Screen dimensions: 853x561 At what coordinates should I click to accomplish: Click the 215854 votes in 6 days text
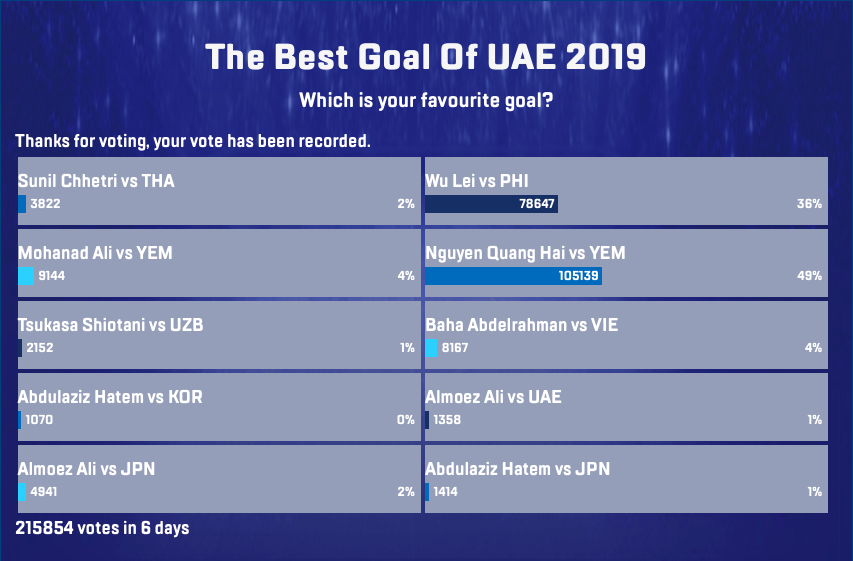tap(102, 527)
